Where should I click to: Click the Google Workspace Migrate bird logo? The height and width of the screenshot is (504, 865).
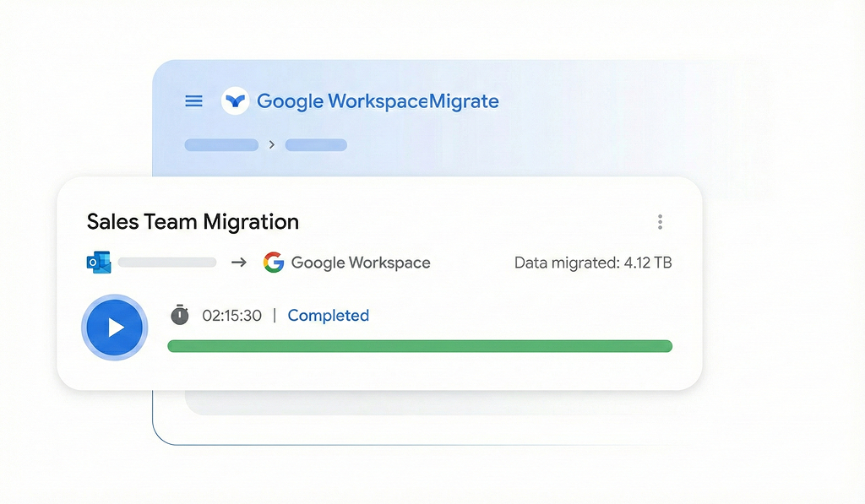pos(235,101)
